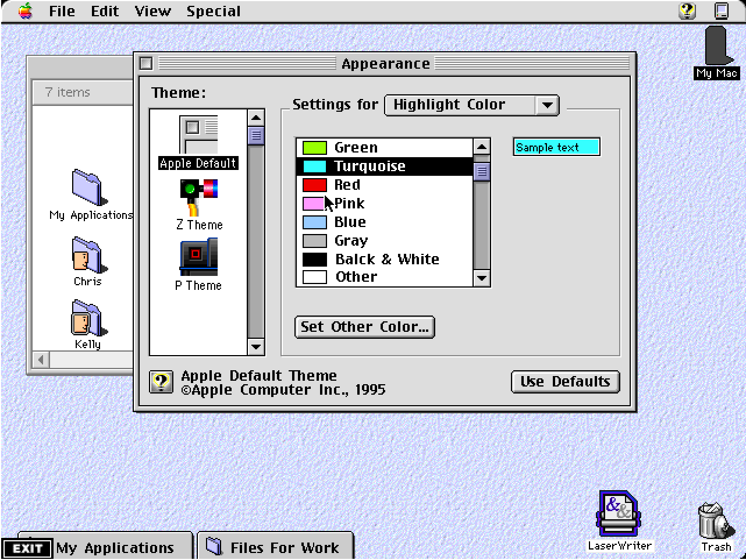Open the Trash icon
746x560 pixels.
[715, 520]
